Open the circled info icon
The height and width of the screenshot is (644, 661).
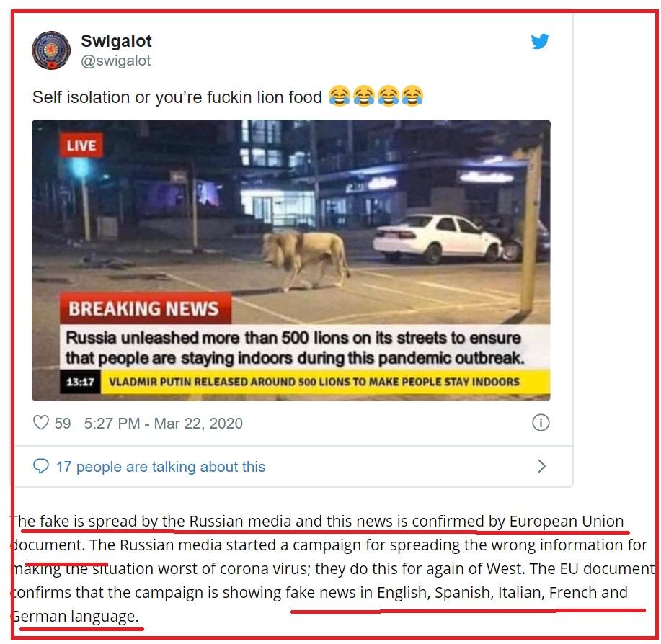point(541,422)
